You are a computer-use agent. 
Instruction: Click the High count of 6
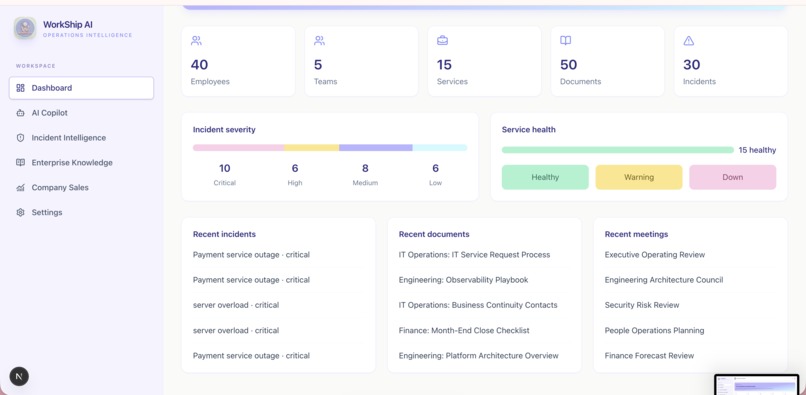coord(295,168)
